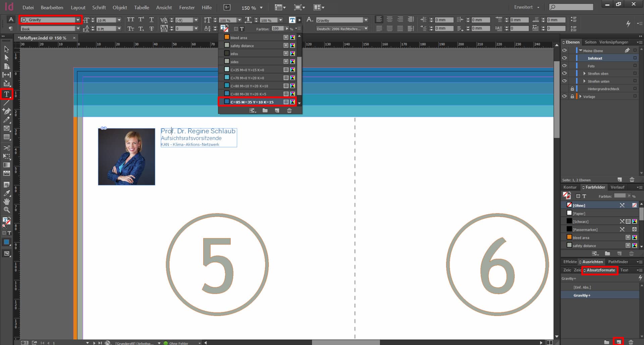The image size is (644, 345).
Task: Choose the Scissors tool
Action: 6,148
